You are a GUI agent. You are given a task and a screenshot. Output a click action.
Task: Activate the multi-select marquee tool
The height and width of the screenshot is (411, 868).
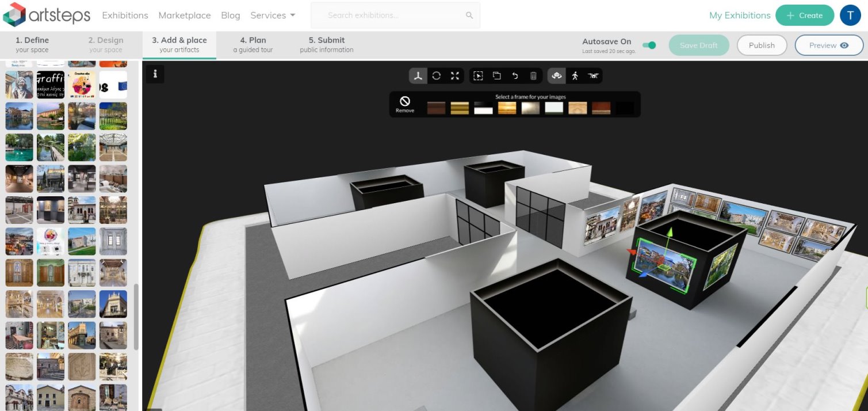click(478, 76)
